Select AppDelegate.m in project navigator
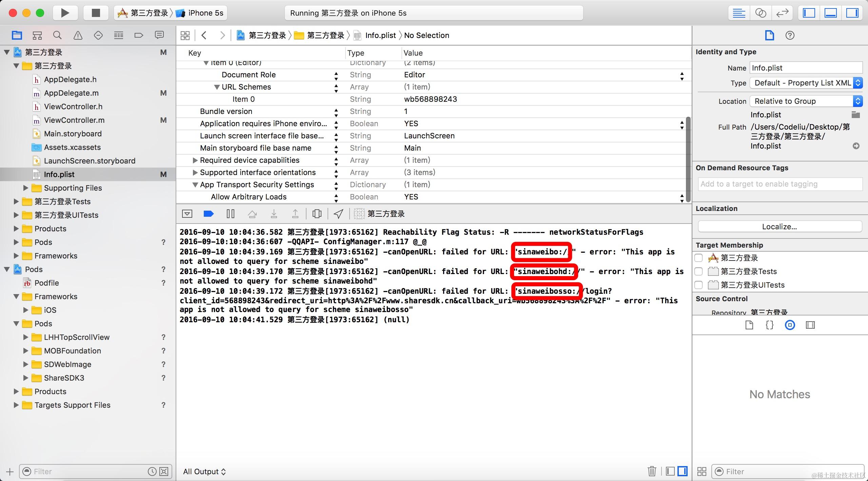The image size is (868, 481). (71, 93)
